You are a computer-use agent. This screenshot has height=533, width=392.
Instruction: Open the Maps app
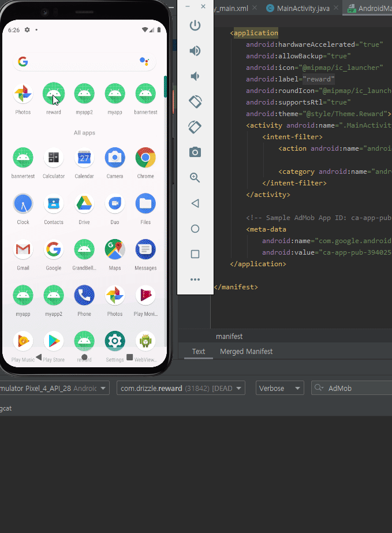click(115, 249)
